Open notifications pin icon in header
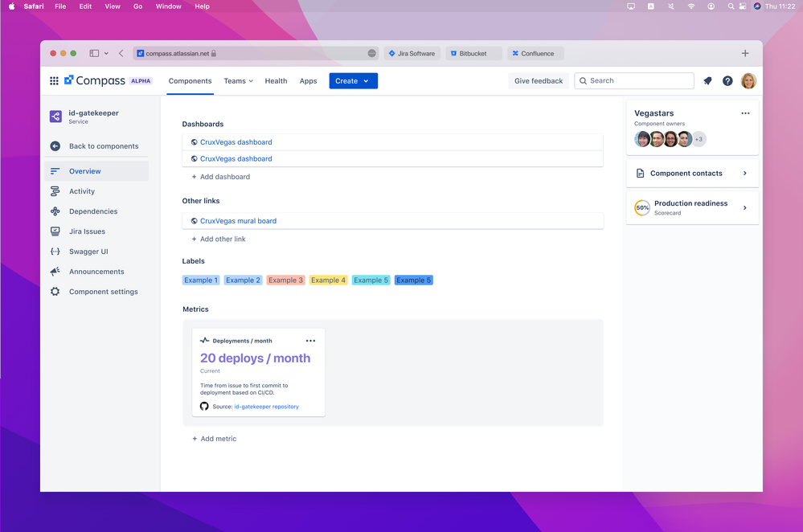803x532 pixels. click(x=707, y=81)
